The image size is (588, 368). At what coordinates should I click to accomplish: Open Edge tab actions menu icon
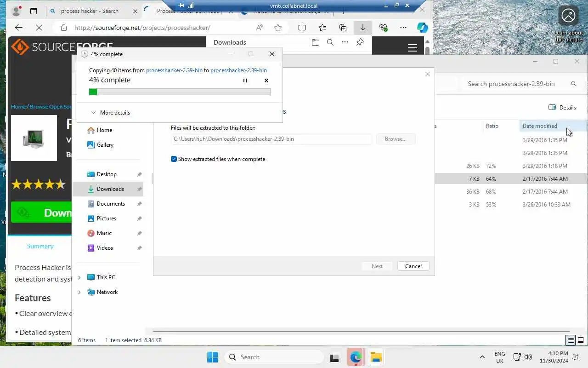pyautogui.click(x=34, y=11)
